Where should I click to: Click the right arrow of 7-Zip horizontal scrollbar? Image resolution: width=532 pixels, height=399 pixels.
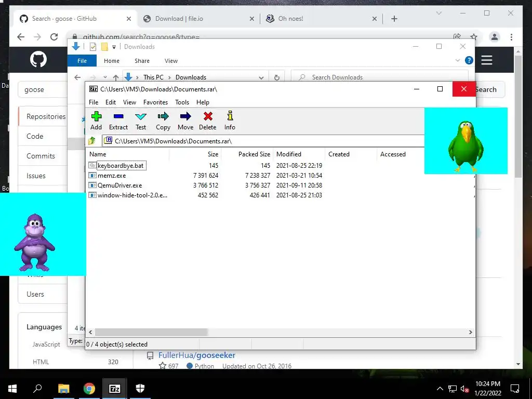point(471,332)
